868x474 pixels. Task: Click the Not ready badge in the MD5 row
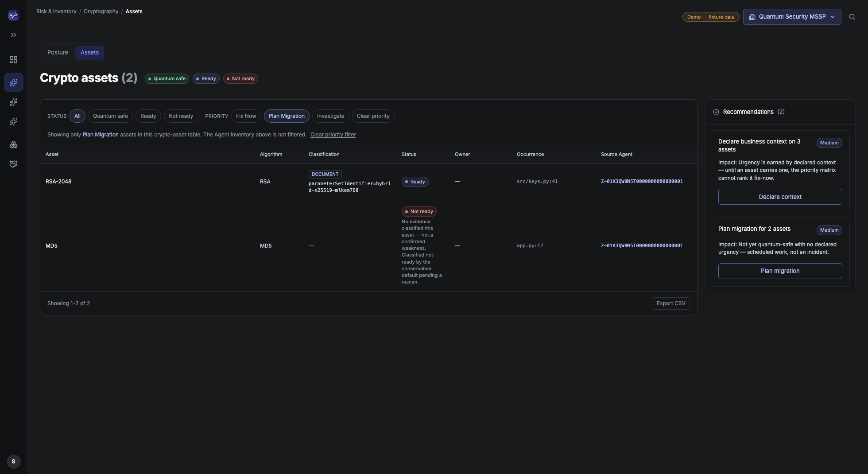419,212
